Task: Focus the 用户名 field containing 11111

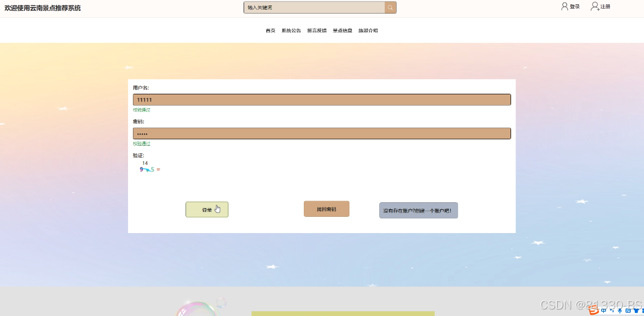Action: (x=322, y=100)
